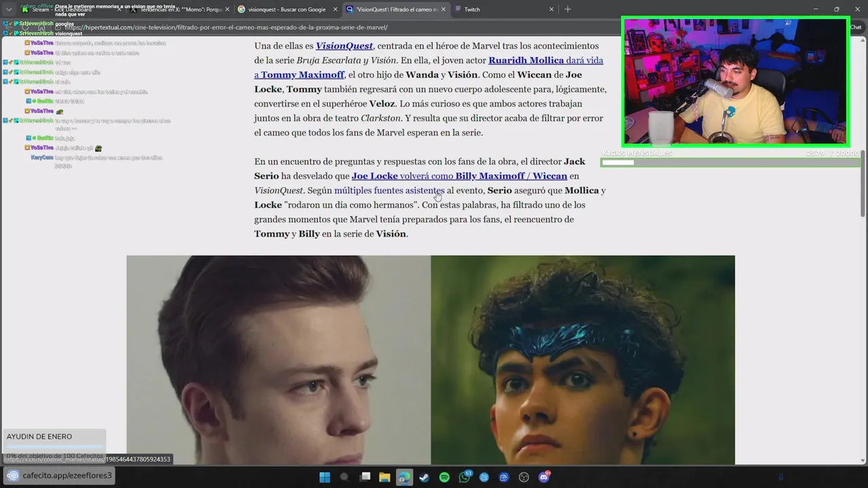Open the VisionQuest article link
This screenshot has width=868, height=488.
[x=344, y=45]
